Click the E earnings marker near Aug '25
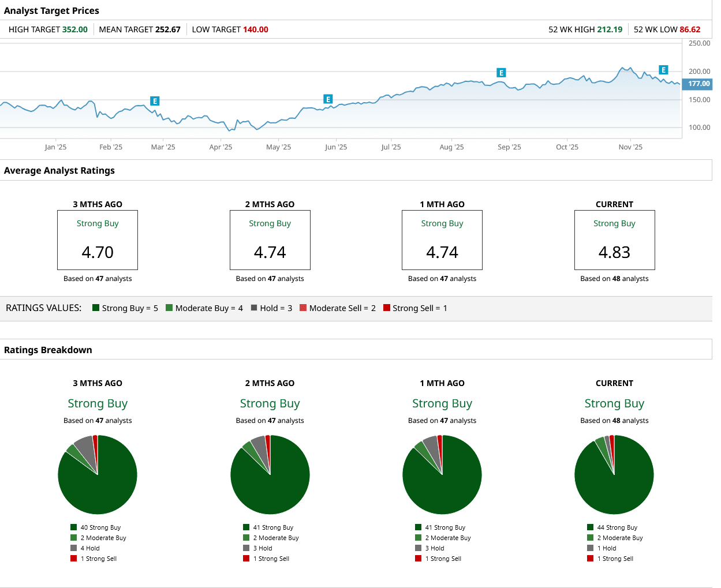This screenshot has width=721, height=588. 501,73
